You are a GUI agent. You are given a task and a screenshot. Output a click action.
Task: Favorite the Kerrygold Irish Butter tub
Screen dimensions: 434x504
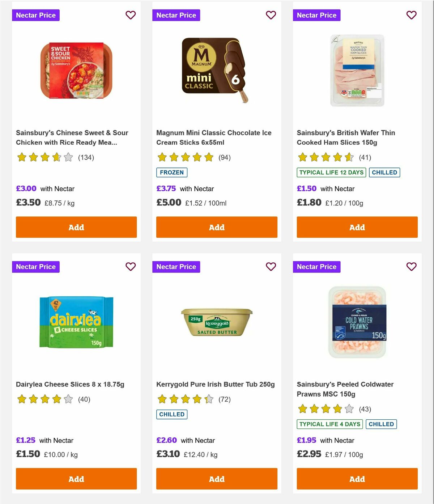(x=271, y=267)
